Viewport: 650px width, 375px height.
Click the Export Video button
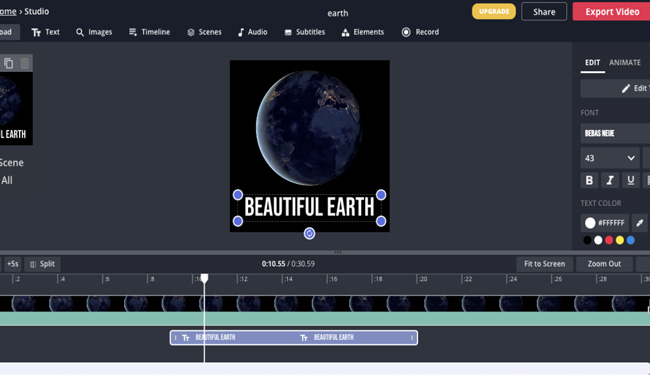click(611, 12)
